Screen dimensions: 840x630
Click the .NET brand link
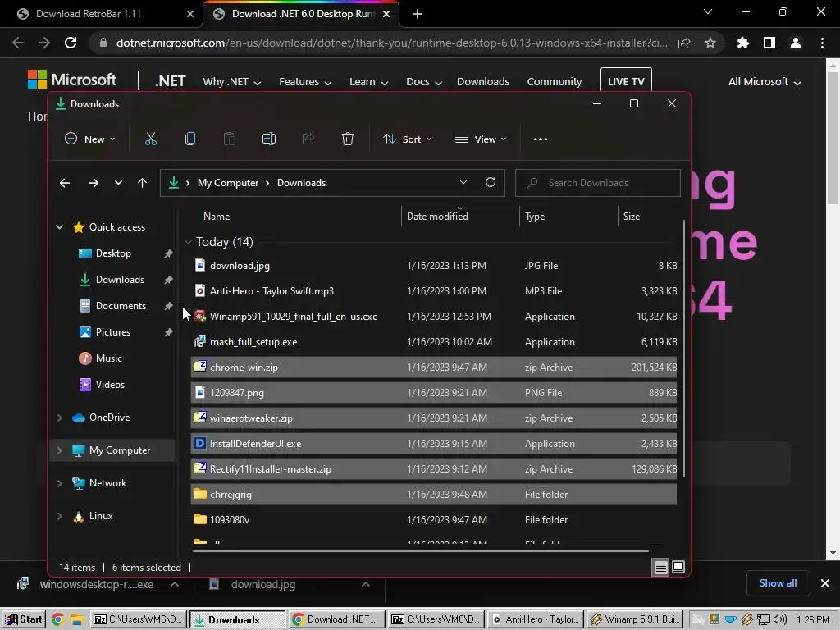pos(171,81)
